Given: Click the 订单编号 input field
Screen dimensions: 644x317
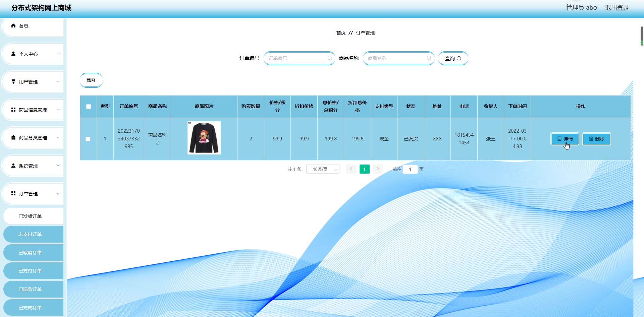Looking at the screenshot, I should (299, 58).
